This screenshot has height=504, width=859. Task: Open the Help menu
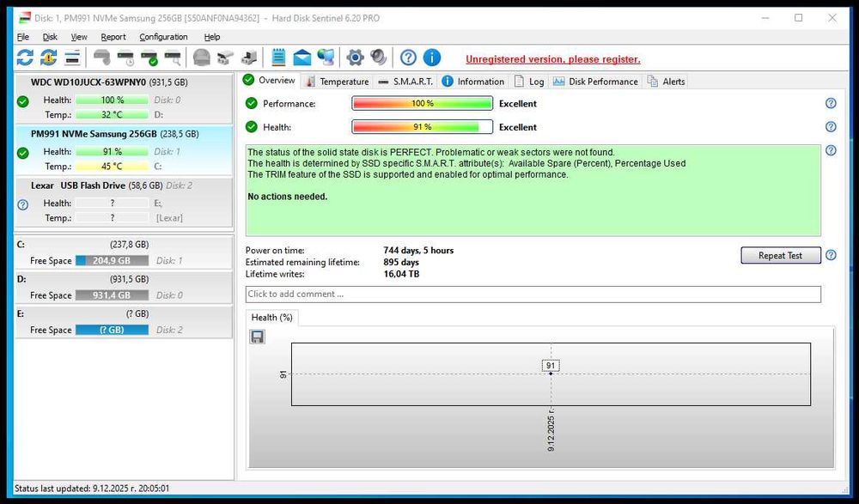tap(212, 37)
